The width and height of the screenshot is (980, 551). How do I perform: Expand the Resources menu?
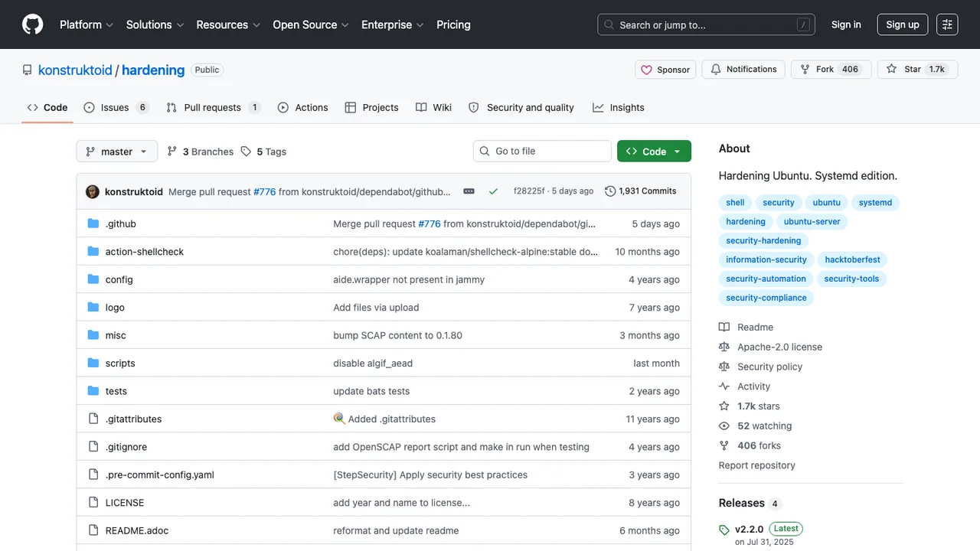tap(228, 24)
